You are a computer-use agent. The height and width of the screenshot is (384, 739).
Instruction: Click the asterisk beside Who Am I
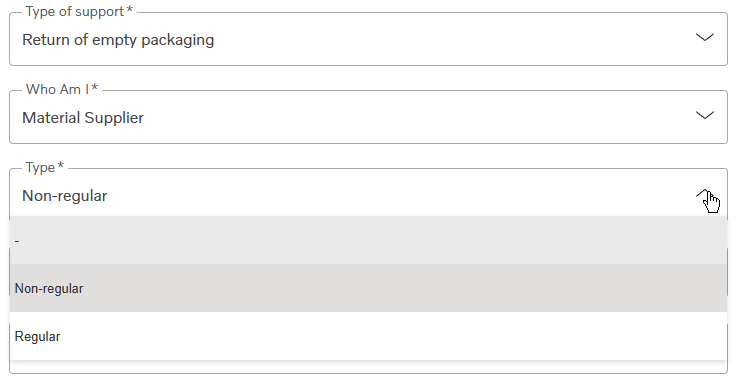pyautogui.click(x=95, y=87)
